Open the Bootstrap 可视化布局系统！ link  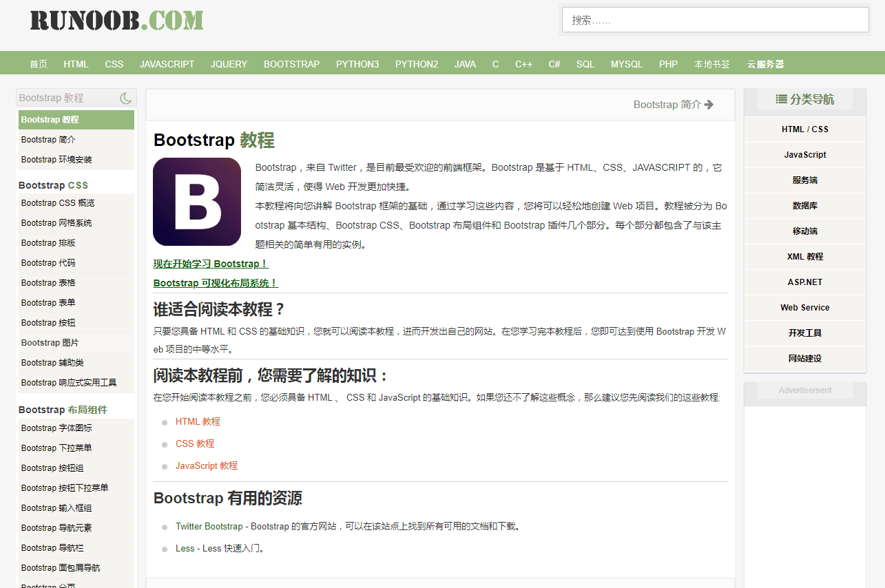coord(215,283)
